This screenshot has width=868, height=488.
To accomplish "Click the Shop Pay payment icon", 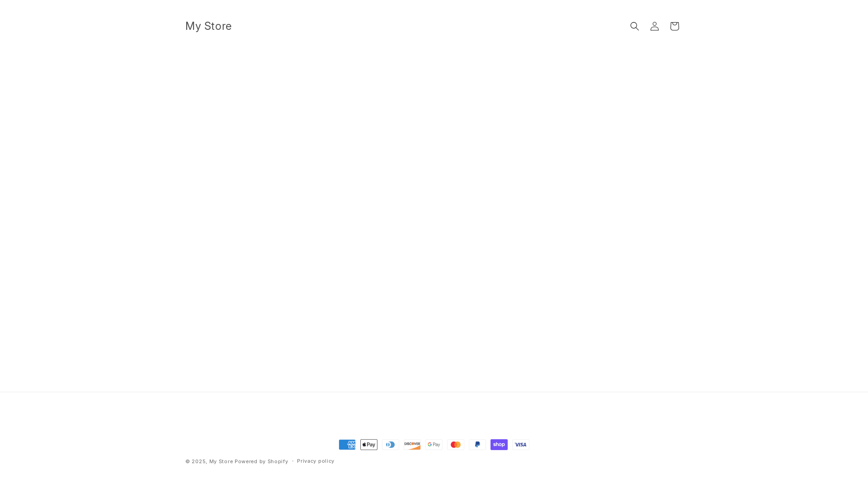I will [499, 445].
